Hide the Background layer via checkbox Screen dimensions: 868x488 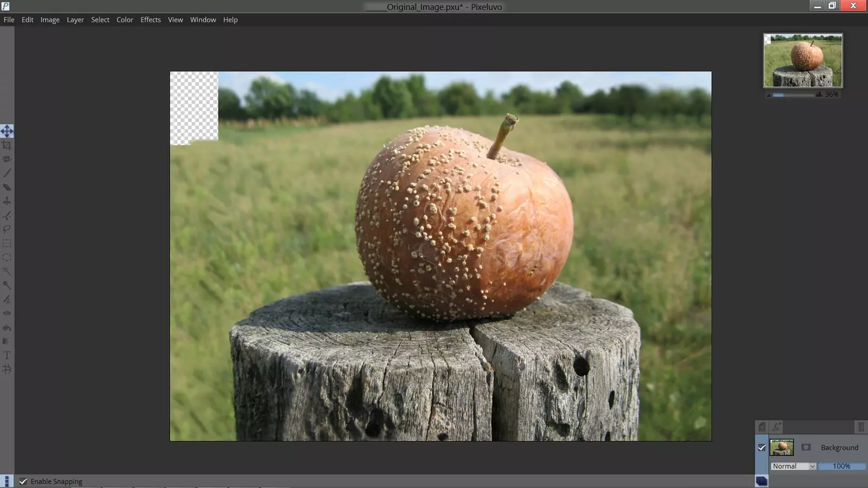tap(762, 448)
